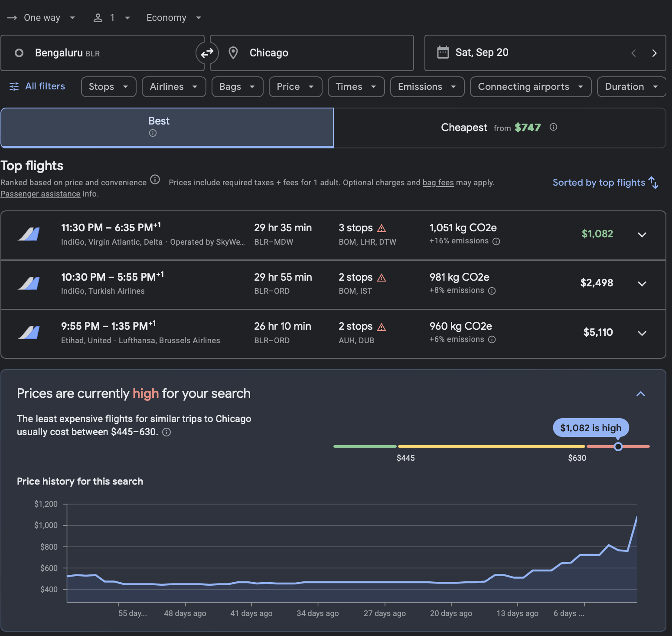This screenshot has height=636, width=672.
Task: Click the Chicago destination field
Action: [312, 53]
